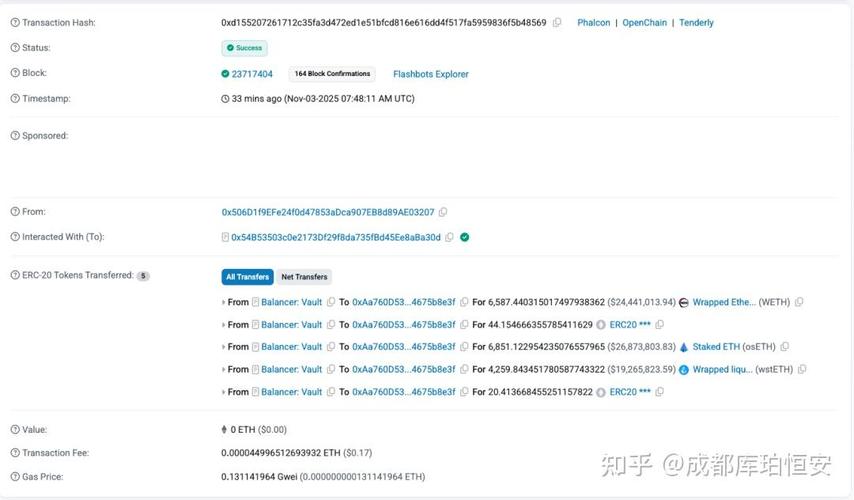Click the help icon beside Transaction Fee
The height and width of the screenshot is (500, 854).
(x=14, y=453)
